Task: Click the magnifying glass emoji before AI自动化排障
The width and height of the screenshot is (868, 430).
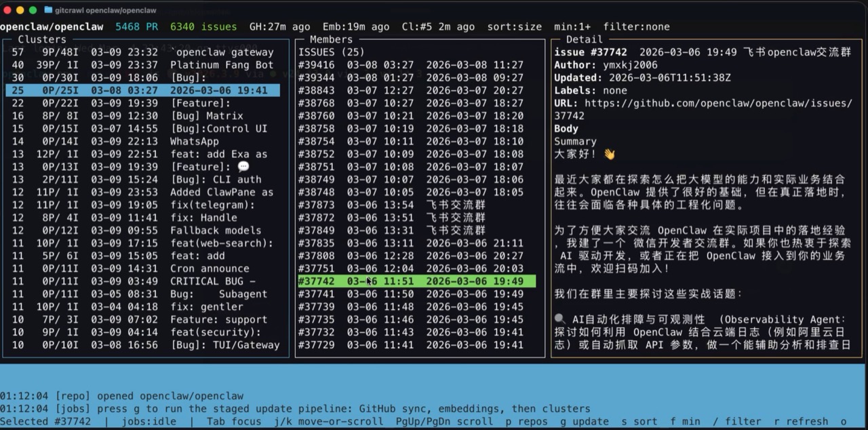Action: point(559,319)
